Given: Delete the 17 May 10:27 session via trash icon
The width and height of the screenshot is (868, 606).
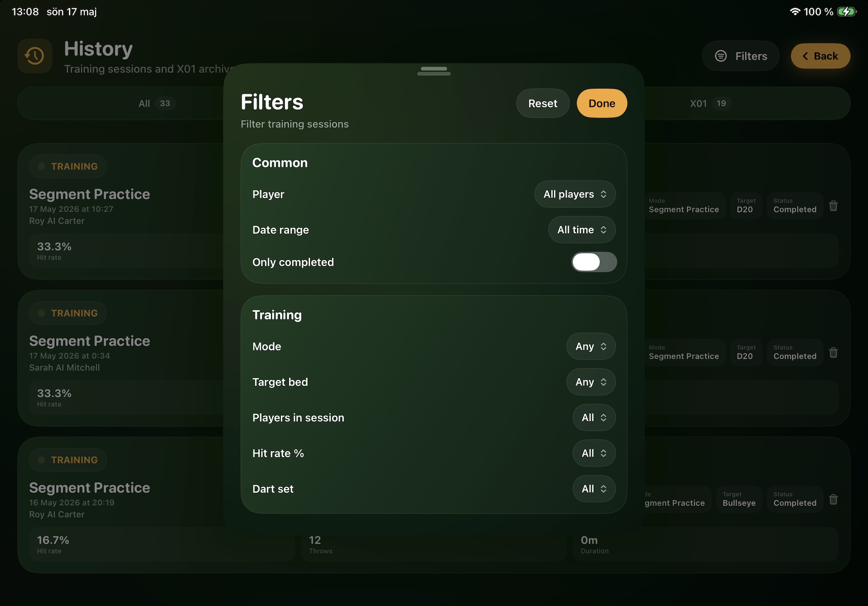Looking at the screenshot, I should pos(833,206).
